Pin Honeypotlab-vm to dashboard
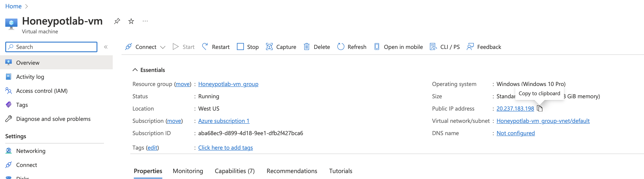Viewport: 644px width, 179px height. pyautogui.click(x=117, y=21)
